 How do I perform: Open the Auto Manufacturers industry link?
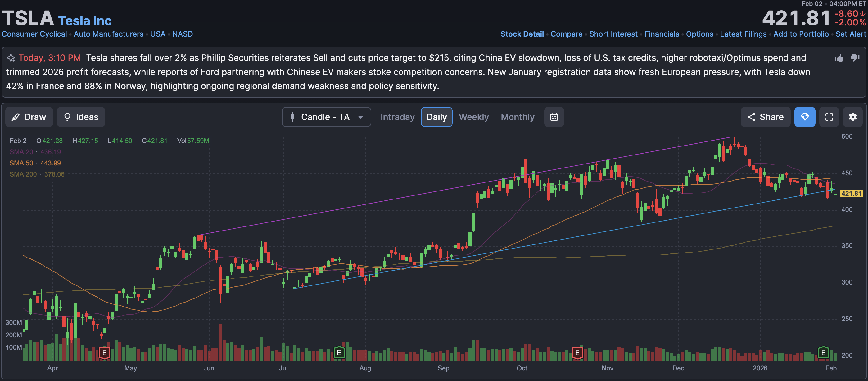tap(109, 34)
